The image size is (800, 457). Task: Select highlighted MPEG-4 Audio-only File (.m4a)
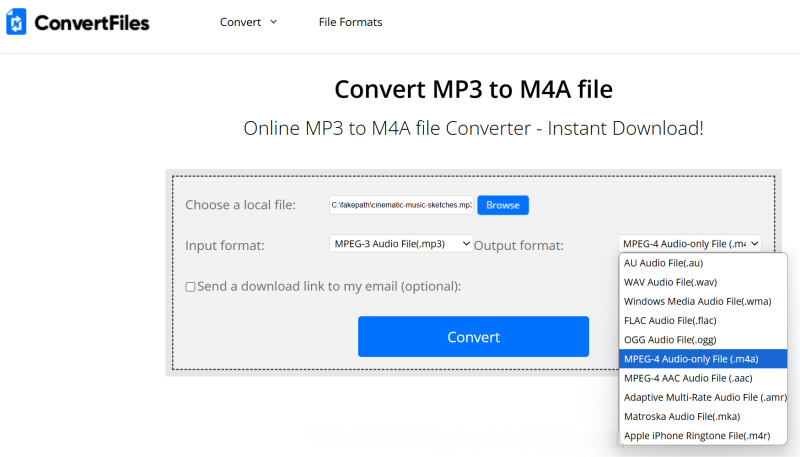(690, 359)
